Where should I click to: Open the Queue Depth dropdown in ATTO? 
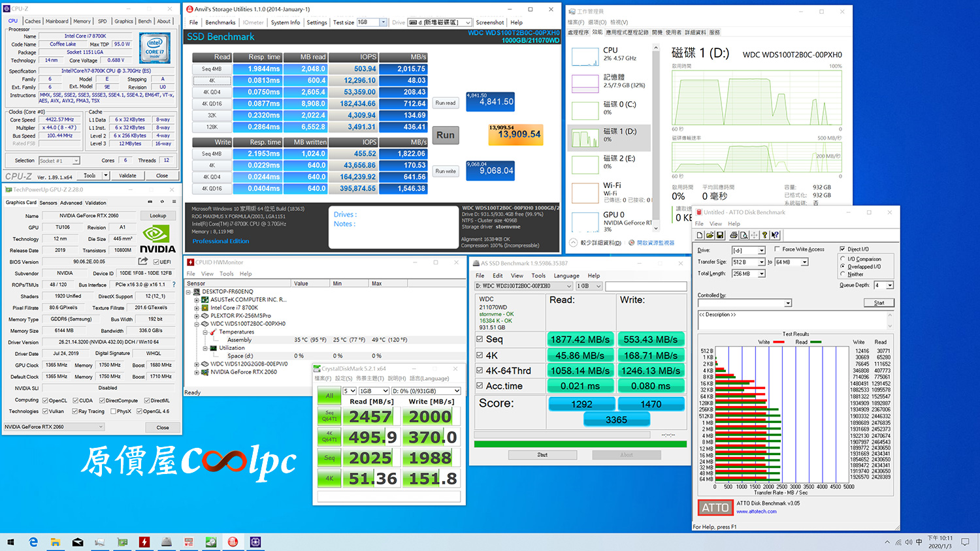click(890, 285)
